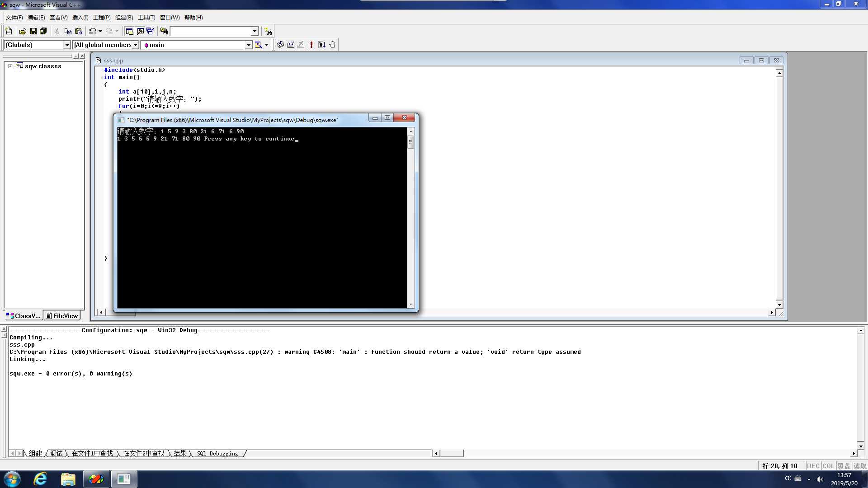Open Internet Explorer from taskbar
This screenshot has height=488, width=868.
[40, 479]
